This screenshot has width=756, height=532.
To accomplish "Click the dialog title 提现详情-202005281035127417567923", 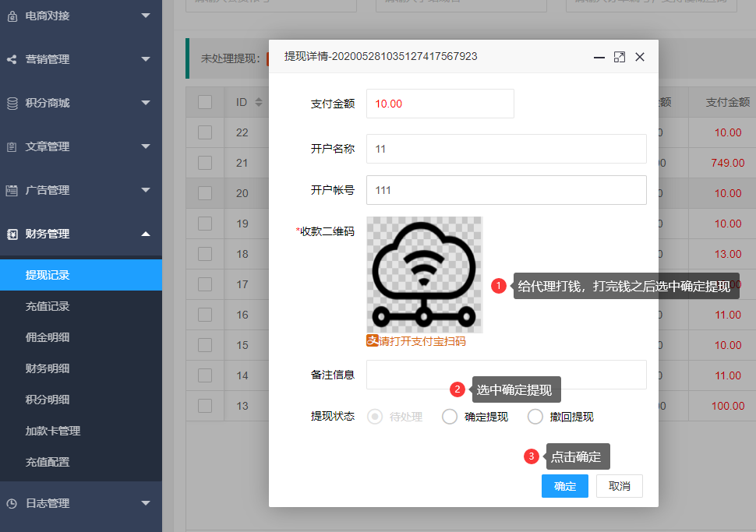I will pos(381,56).
